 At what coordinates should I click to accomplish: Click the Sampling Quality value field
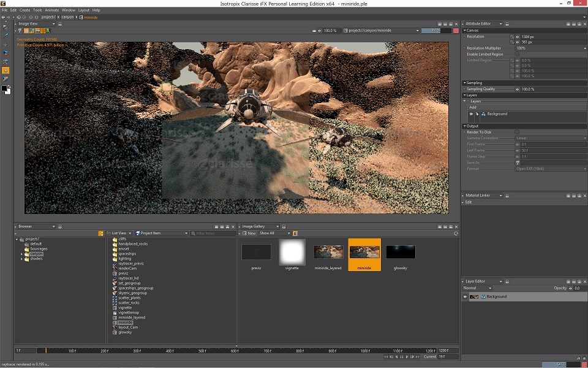click(554, 89)
